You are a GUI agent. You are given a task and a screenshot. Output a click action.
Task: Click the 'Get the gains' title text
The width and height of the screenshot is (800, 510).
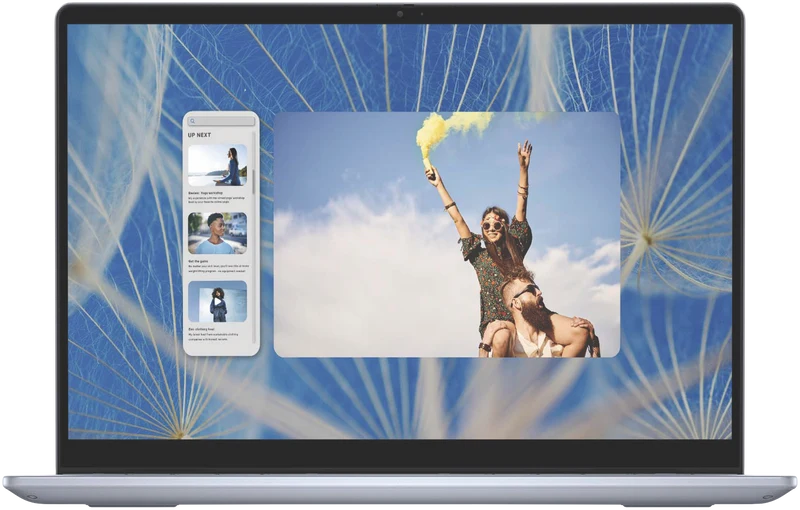(198, 261)
